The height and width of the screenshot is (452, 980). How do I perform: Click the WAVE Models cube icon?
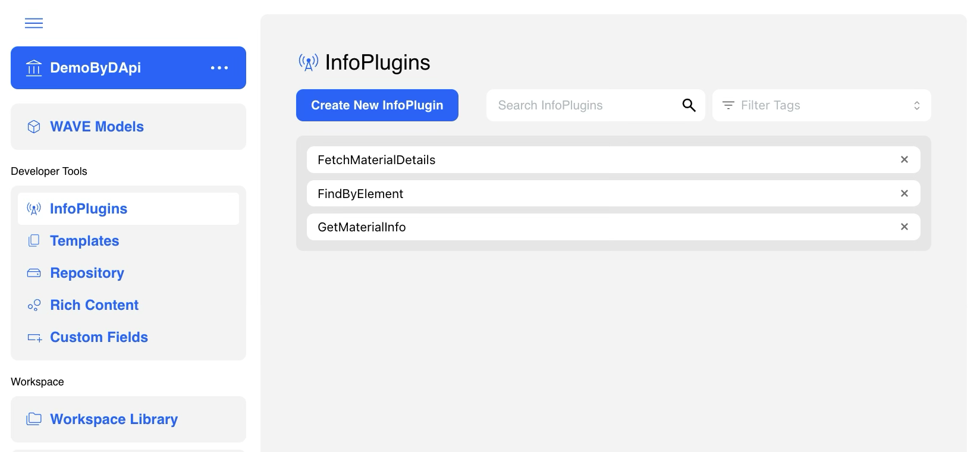click(x=34, y=127)
